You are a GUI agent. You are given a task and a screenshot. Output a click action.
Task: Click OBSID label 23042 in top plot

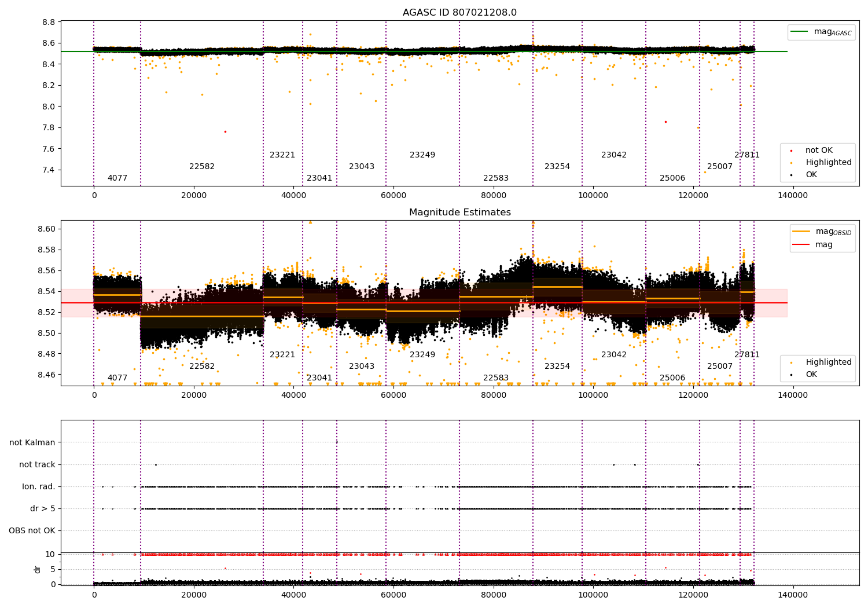pyautogui.click(x=614, y=155)
